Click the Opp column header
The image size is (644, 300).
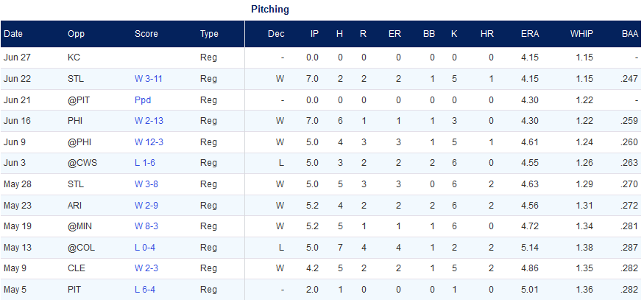click(76, 34)
